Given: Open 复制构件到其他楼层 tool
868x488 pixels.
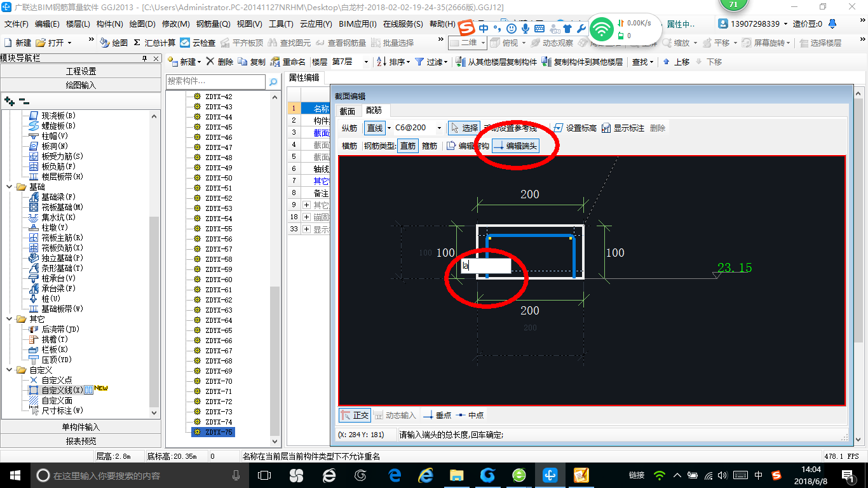Looking at the screenshot, I should (x=583, y=62).
